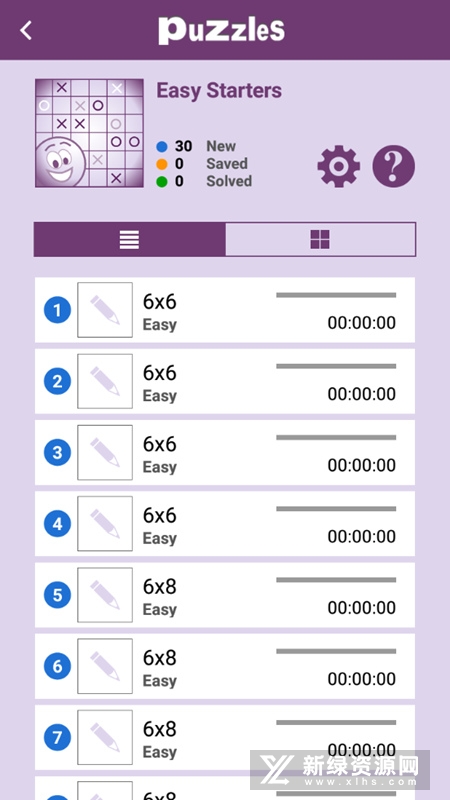Click the blue New status dot
This screenshot has height=800, width=450.
(162, 147)
